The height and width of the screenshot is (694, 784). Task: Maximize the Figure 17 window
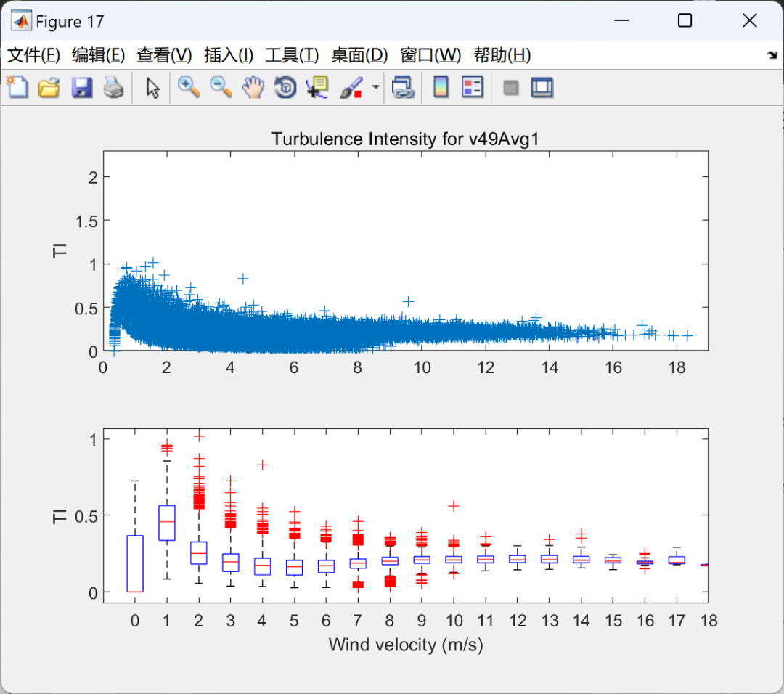click(685, 20)
